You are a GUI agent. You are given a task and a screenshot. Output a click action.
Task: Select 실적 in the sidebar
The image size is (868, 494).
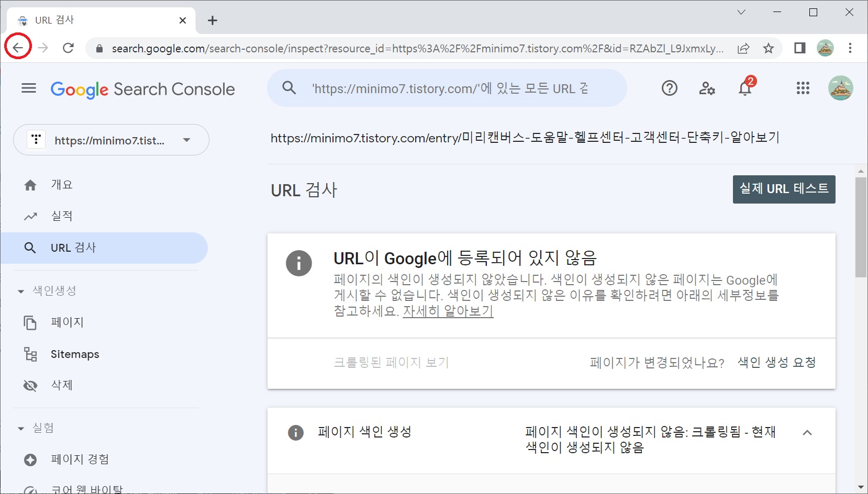pyautogui.click(x=105, y=216)
